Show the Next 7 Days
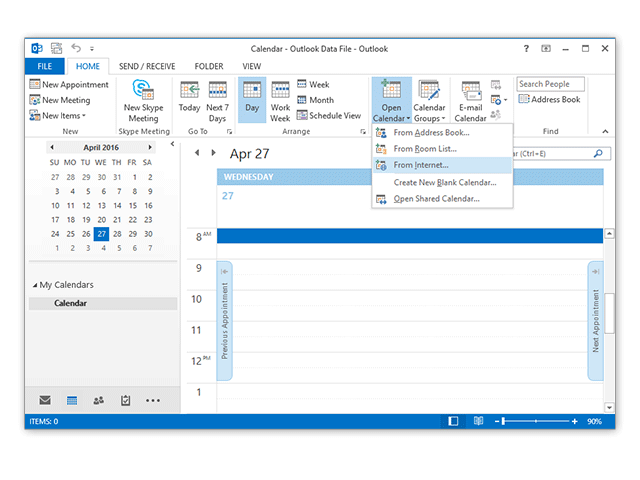Viewport: 640px width, 480px height. click(218, 100)
